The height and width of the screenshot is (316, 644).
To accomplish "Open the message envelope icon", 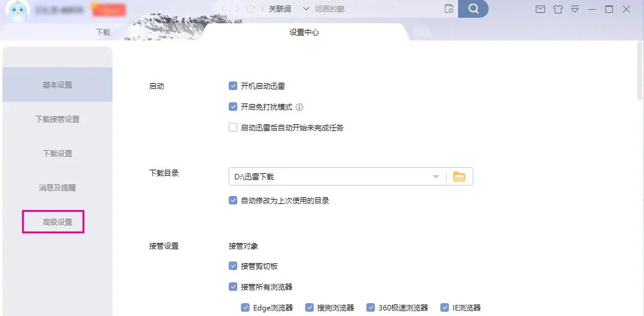I will (540, 9).
